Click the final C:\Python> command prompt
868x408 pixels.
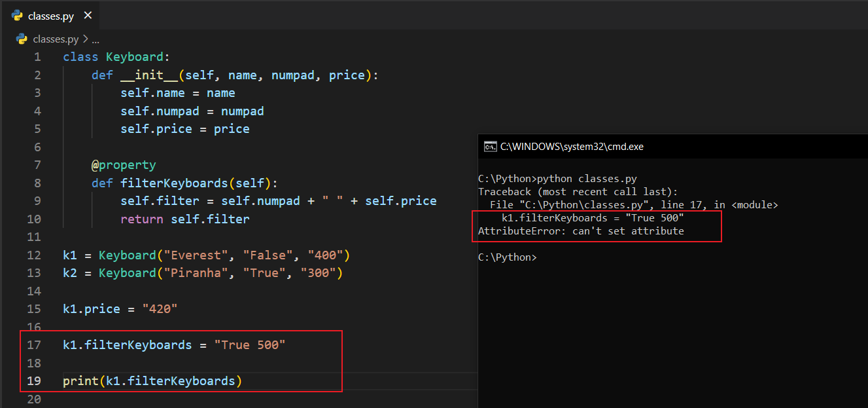click(x=507, y=257)
